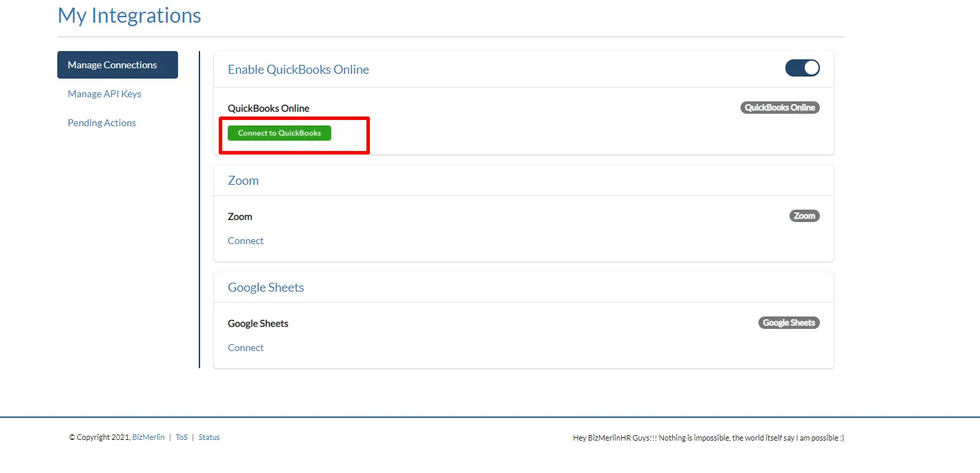Open the Status footer link
Image resolution: width=980 pixels, height=473 pixels.
(209, 437)
